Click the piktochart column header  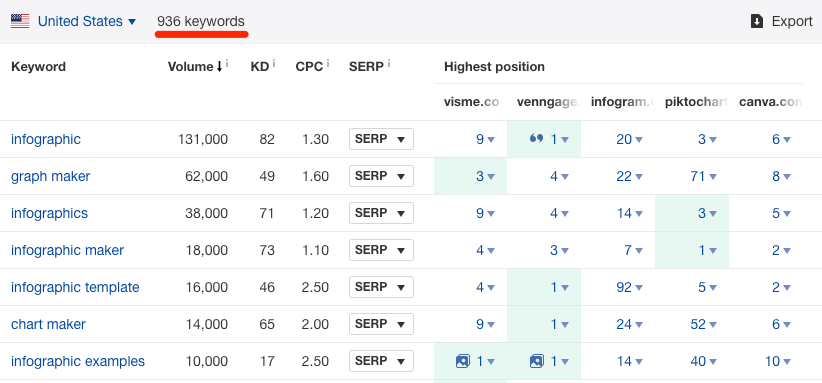[697, 102]
